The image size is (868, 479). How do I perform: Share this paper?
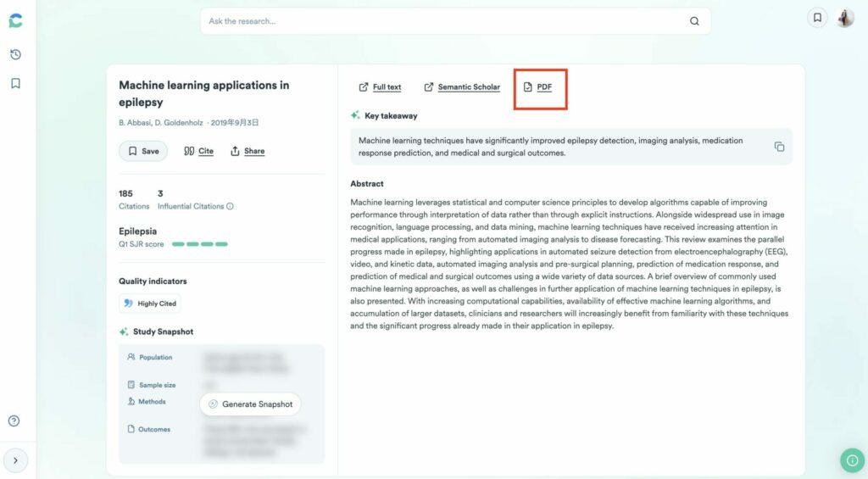248,151
